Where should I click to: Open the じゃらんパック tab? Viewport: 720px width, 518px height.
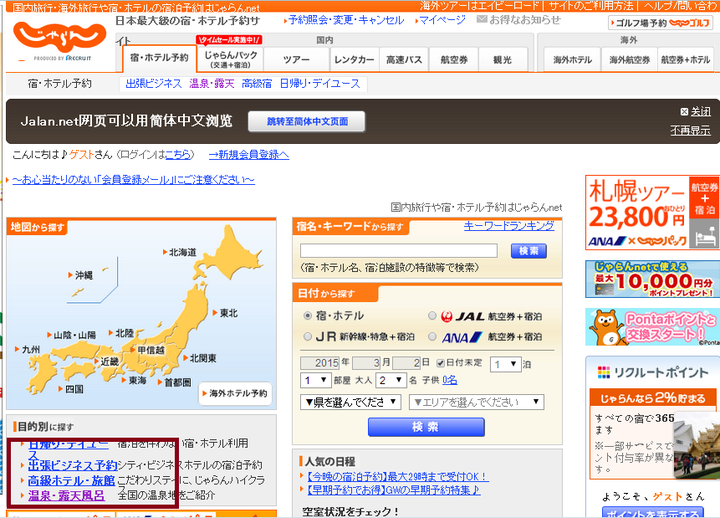(230, 59)
